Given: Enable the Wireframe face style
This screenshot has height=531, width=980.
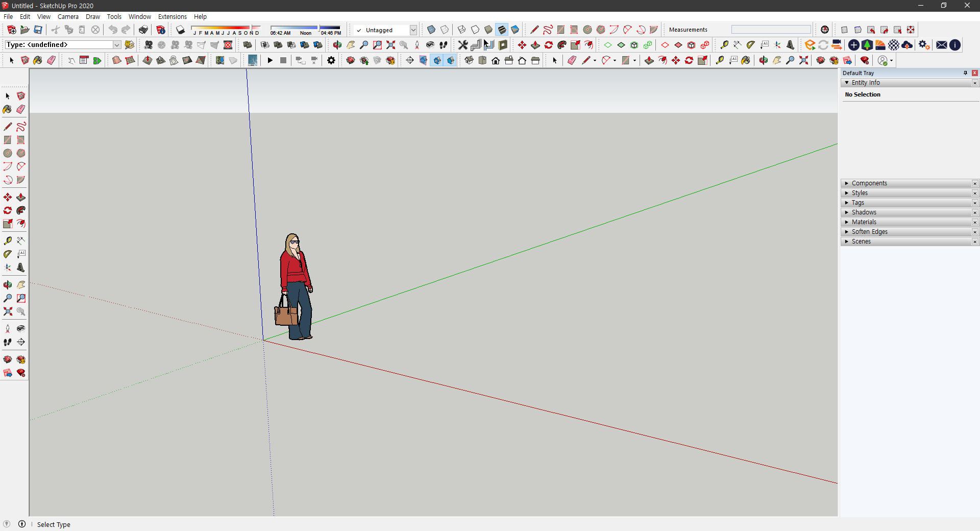Looking at the screenshot, I should pos(462,30).
